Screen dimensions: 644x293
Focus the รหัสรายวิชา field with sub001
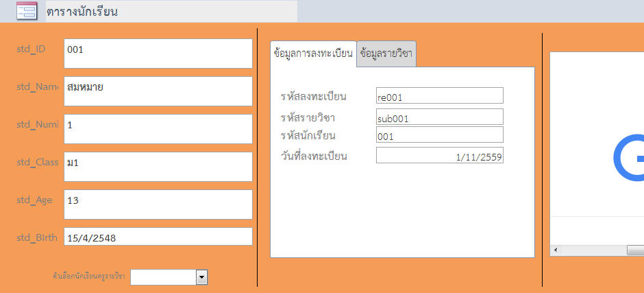(x=439, y=117)
